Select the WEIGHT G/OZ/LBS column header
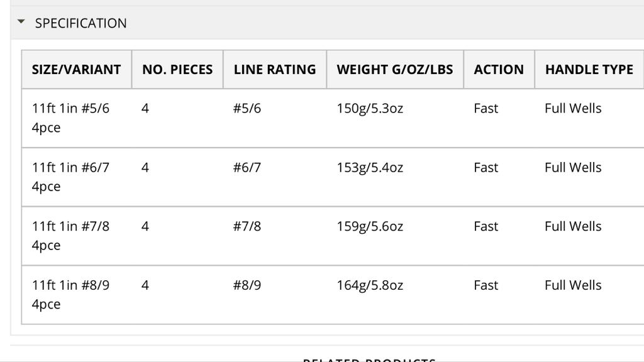This screenshot has width=644, height=362. 395,69
